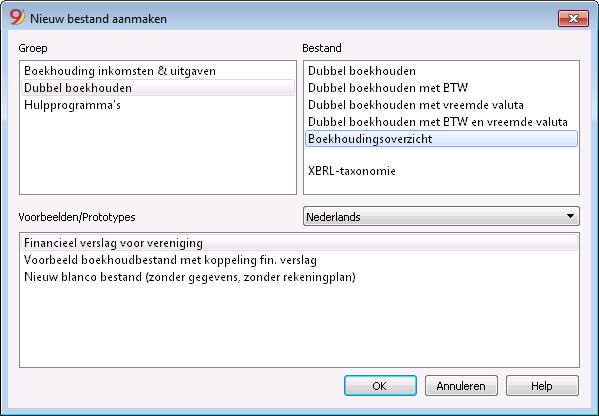The height and width of the screenshot is (416, 599).
Task: Choose Dubbel boekhouden met BTW en vreemde valuta
Action: pyautogui.click(x=441, y=122)
